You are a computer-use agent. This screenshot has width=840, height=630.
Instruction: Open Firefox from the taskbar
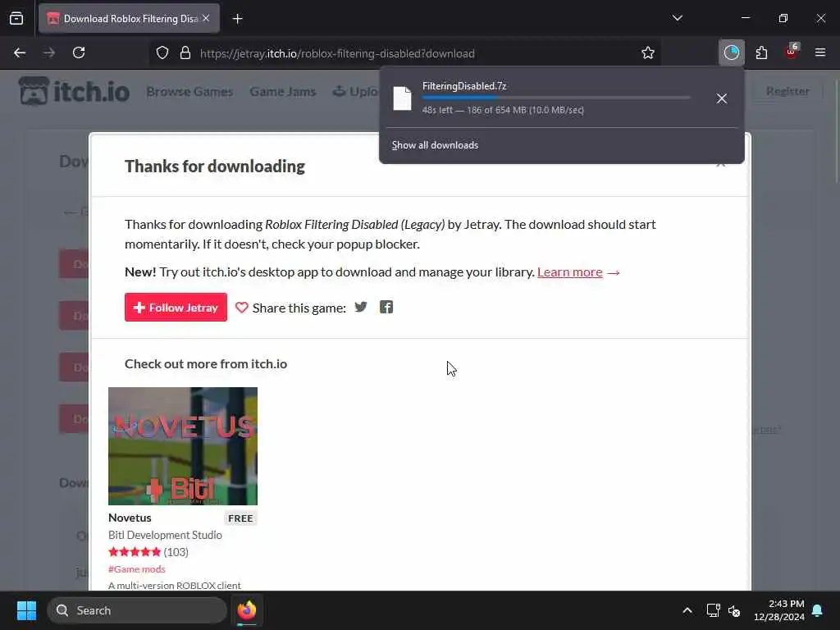[x=247, y=610]
